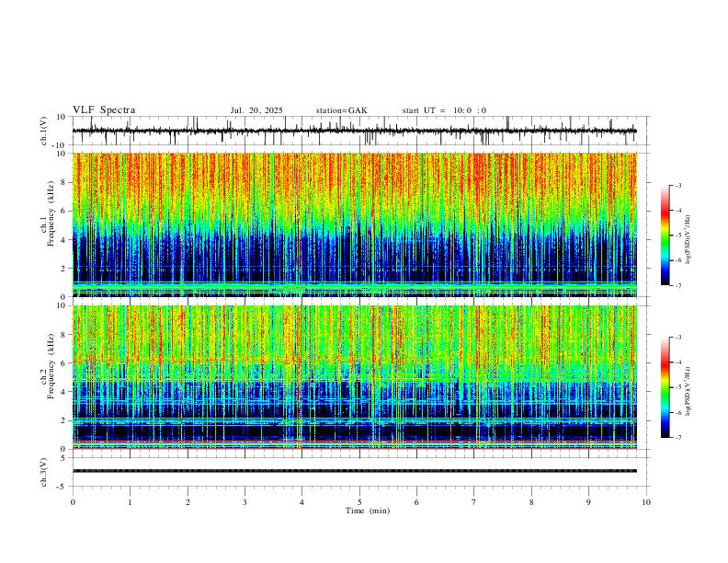Click the 'Time (min)' axis label

coord(368,511)
